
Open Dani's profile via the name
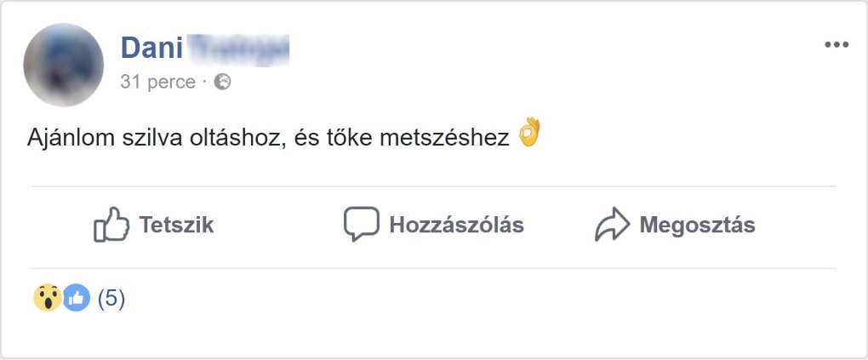(x=151, y=48)
